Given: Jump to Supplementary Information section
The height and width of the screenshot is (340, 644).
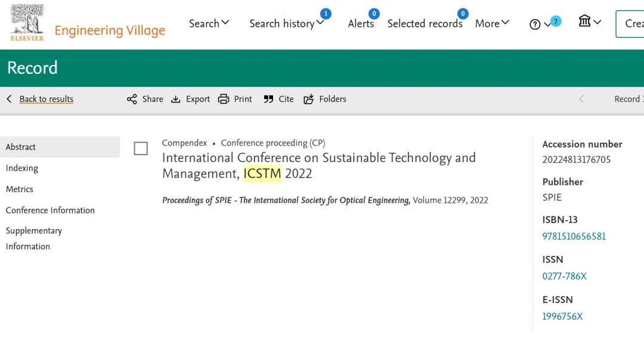Looking at the screenshot, I should tap(33, 238).
